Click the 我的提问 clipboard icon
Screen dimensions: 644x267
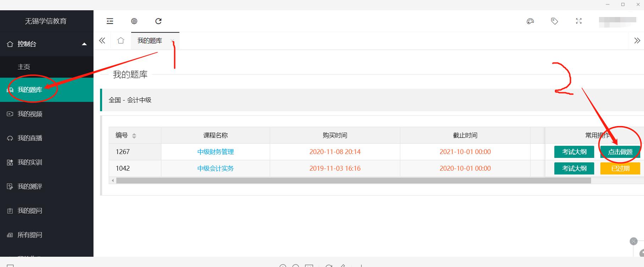(10, 211)
